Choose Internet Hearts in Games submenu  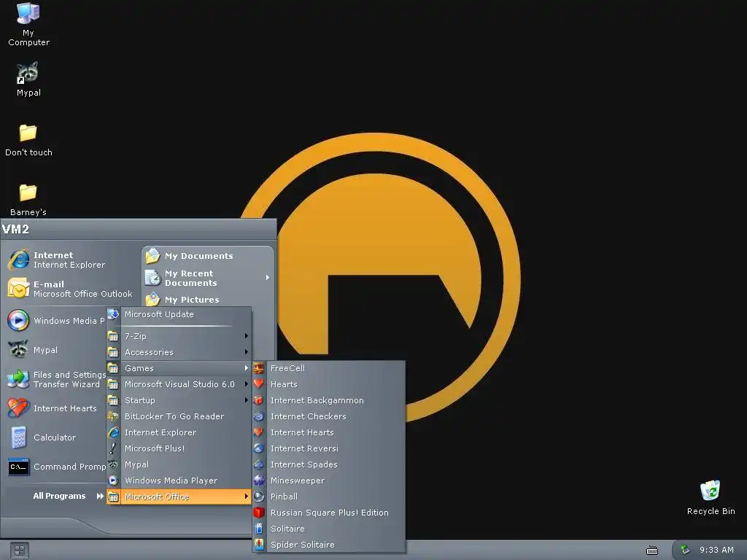329,432
